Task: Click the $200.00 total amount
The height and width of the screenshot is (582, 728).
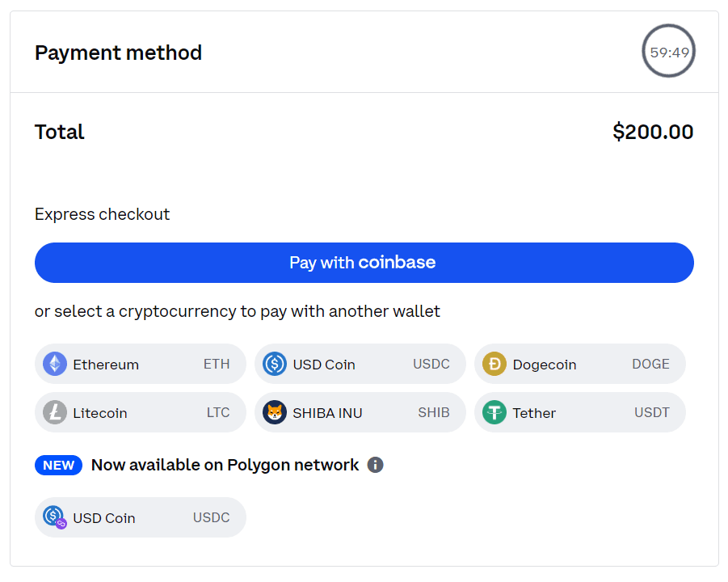Action: point(653,132)
